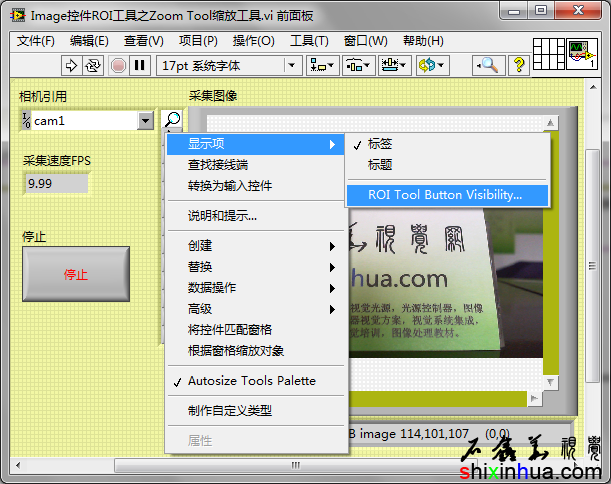Click the window scroll up arrow
The width and height of the screenshot is (611, 484).
pos(593,87)
